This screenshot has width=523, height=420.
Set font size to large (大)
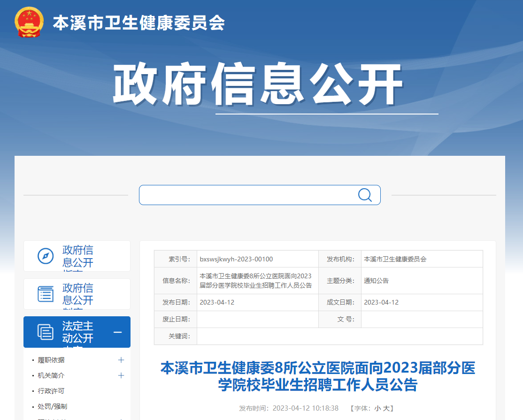tap(386, 408)
